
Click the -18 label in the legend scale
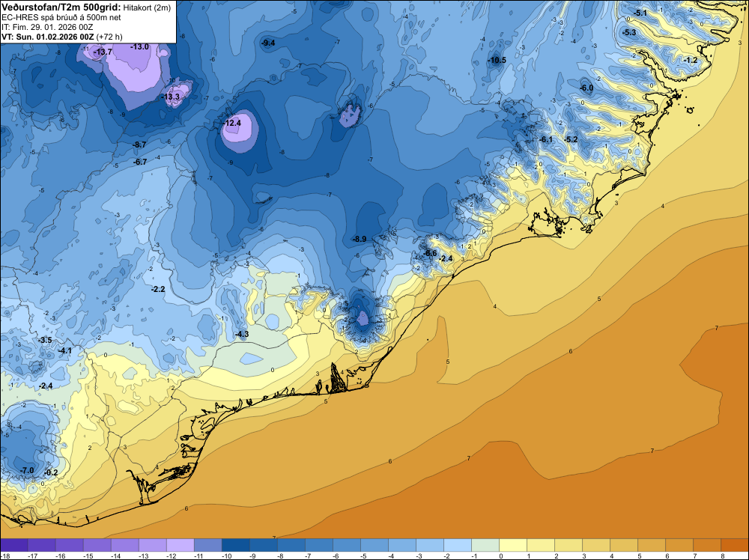click(4, 556)
